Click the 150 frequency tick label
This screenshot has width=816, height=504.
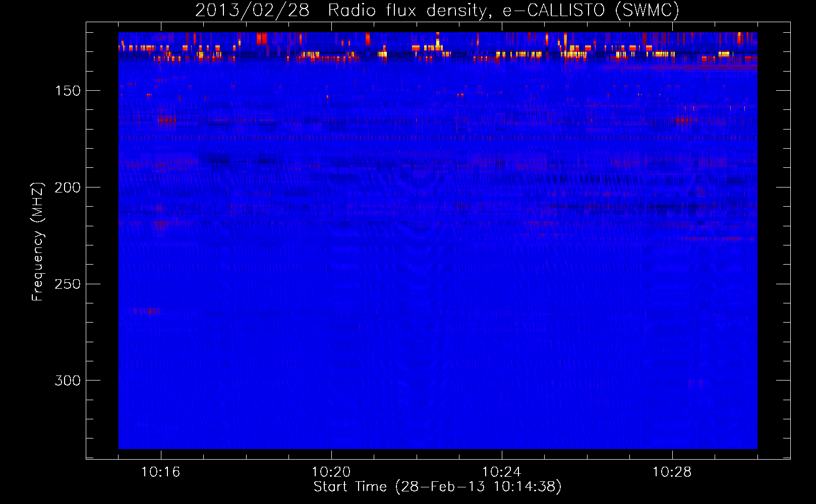point(68,91)
